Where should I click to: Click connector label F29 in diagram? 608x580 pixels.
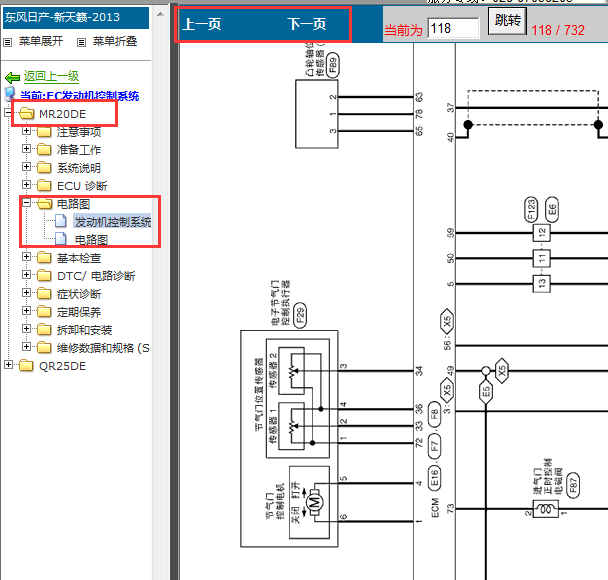coord(300,315)
